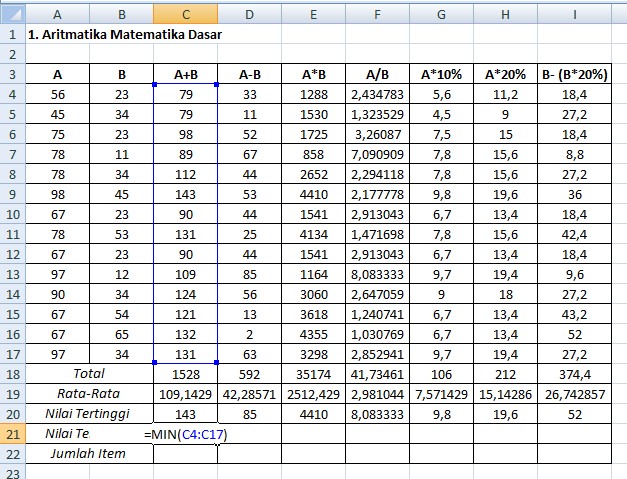Click the 'Total' label cell

coord(90,374)
